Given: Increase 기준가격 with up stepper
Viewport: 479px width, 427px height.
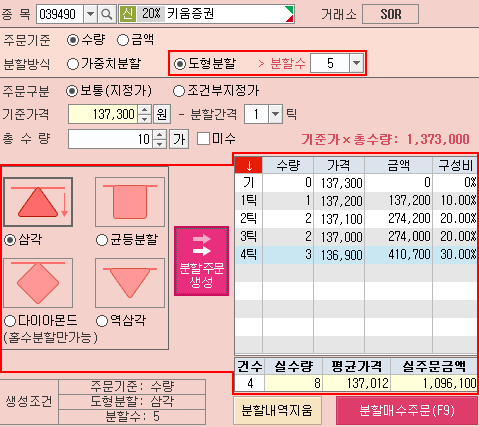Looking at the screenshot, I should [x=145, y=110].
